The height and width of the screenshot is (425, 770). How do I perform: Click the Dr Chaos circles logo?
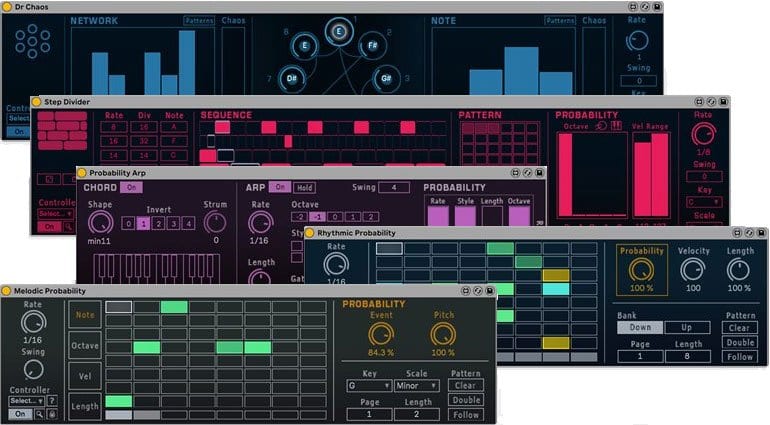pyautogui.click(x=32, y=41)
